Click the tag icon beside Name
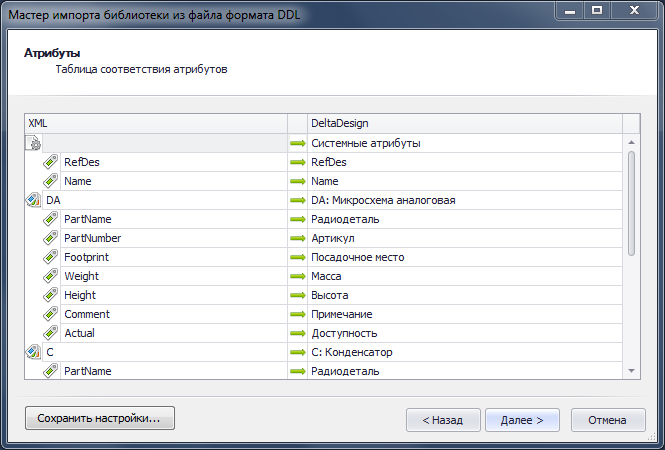This screenshot has width=665, height=450. coord(50,181)
